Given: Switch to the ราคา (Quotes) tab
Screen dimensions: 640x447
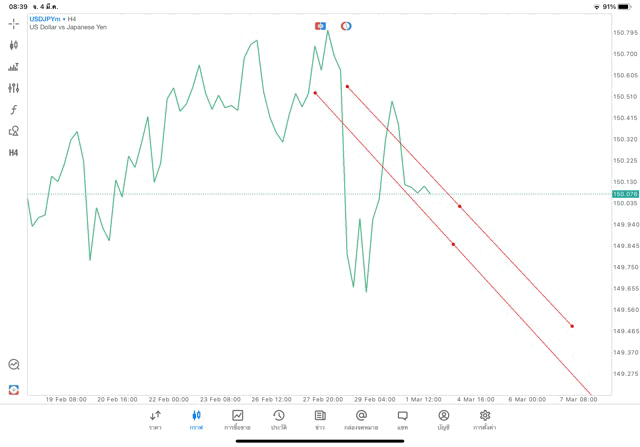Looking at the screenshot, I should coord(155,419).
